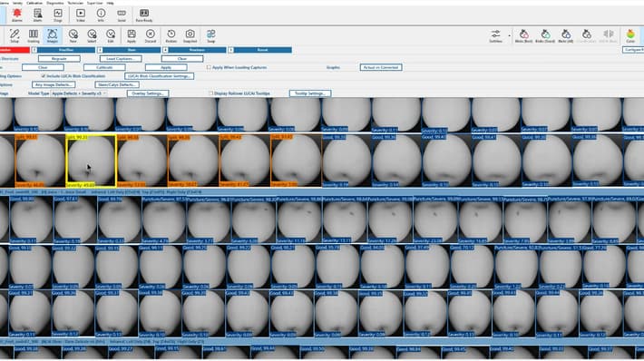Show Blobs (Bad) overlay icon

click(523, 35)
